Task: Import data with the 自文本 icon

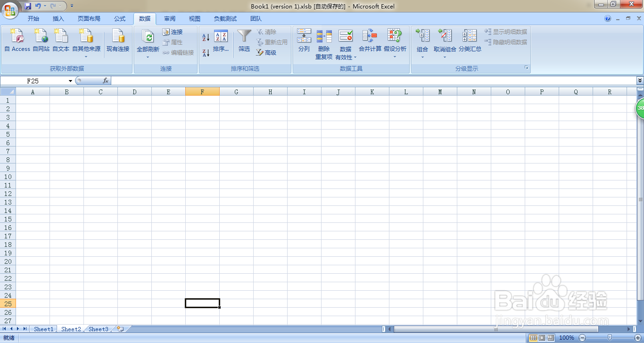Action: pyautogui.click(x=61, y=36)
